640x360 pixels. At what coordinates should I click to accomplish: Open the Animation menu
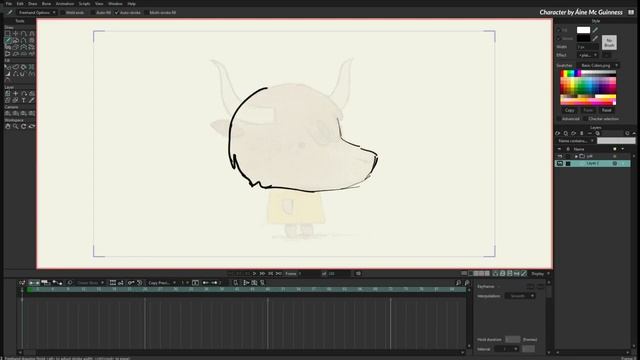tap(65, 4)
